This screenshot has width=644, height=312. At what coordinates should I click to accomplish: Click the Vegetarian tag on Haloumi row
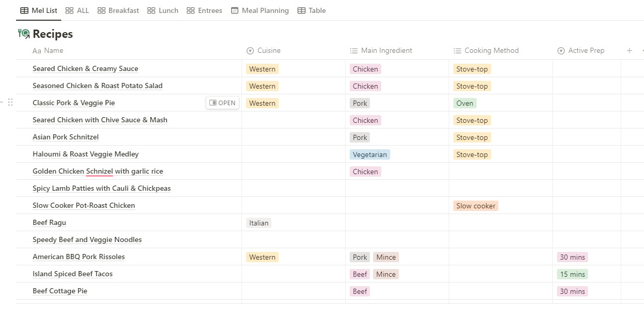click(370, 154)
